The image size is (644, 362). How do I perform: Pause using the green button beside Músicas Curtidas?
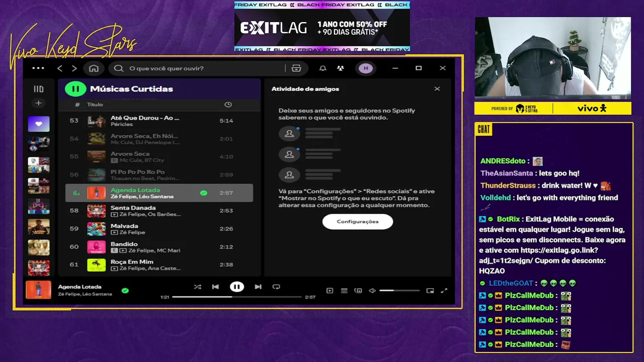[75, 89]
